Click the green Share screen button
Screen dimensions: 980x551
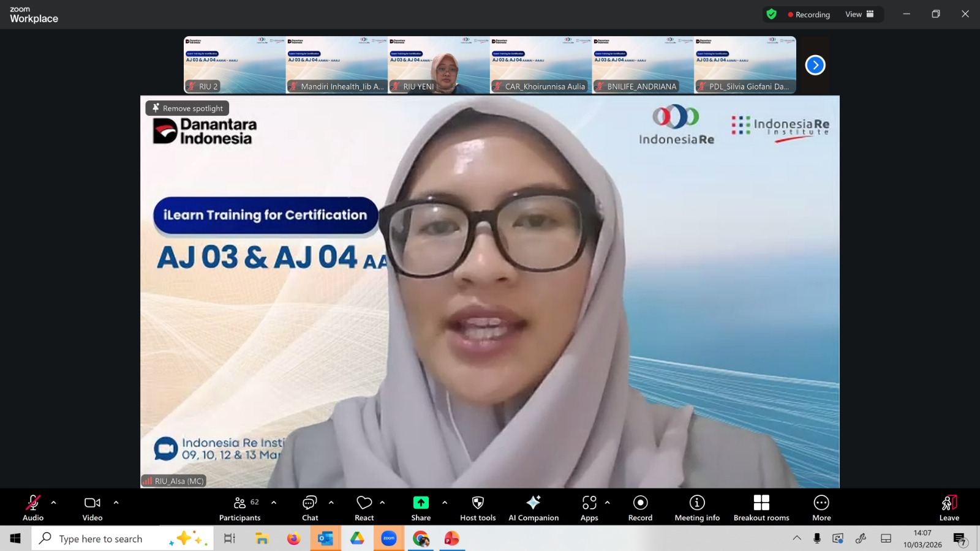pos(421,508)
